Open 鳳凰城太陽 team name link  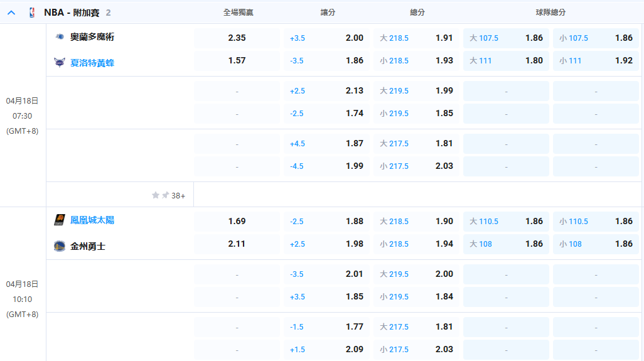pos(92,220)
